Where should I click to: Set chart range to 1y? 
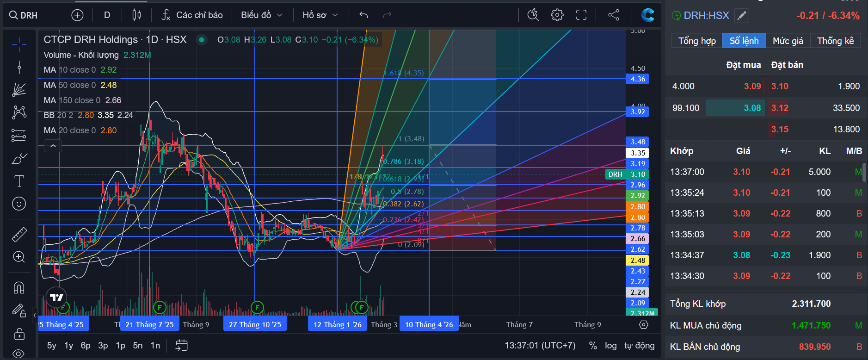tap(68, 346)
